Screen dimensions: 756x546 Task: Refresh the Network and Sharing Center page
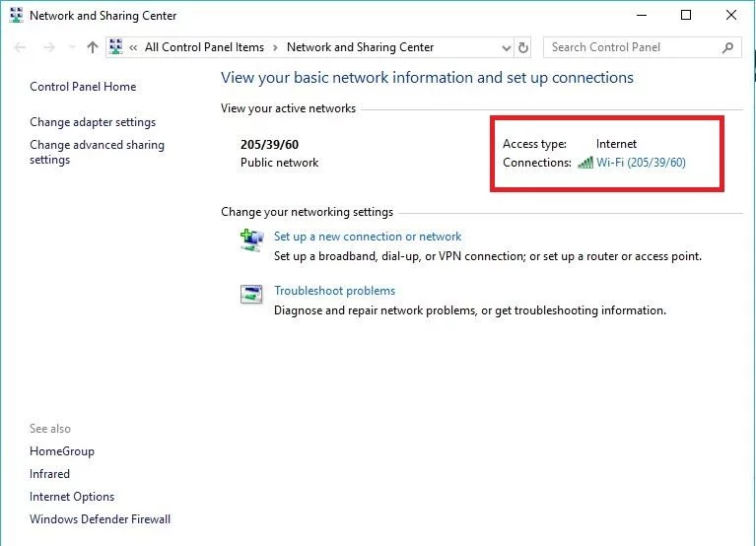pyautogui.click(x=523, y=47)
